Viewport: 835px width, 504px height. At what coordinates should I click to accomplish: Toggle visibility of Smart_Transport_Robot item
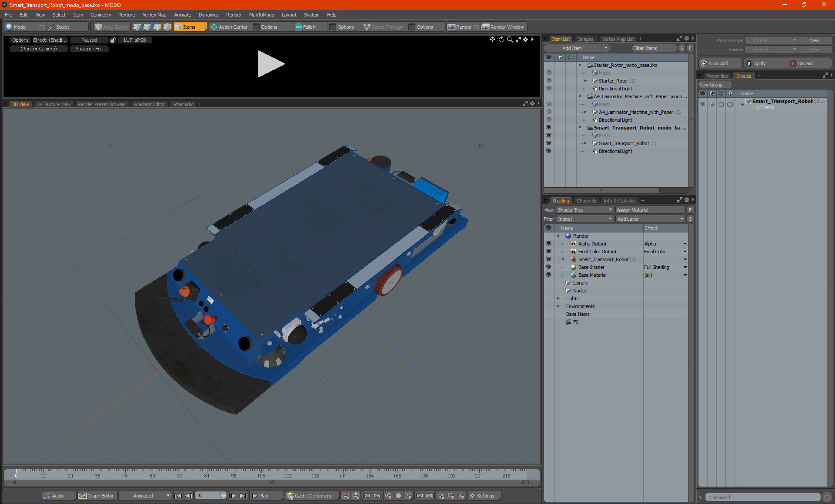[x=549, y=143]
